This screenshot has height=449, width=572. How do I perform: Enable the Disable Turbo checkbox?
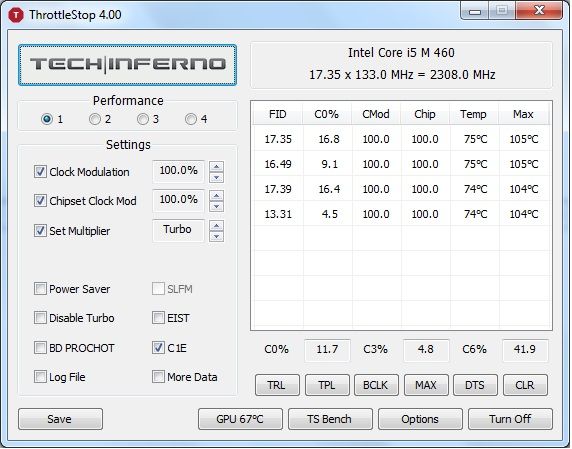tap(40, 318)
